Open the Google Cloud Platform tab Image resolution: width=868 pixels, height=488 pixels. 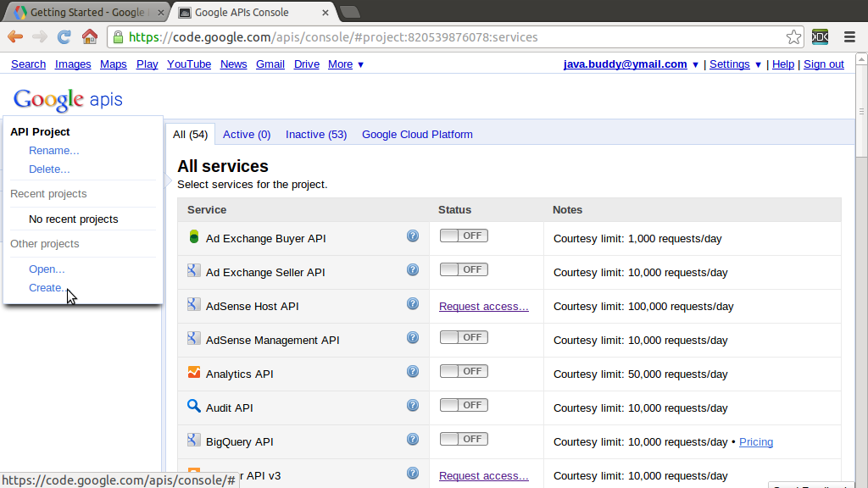[x=417, y=135]
